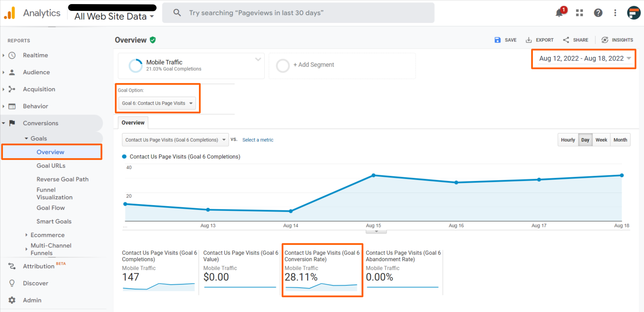Image resolution: width=644 pixels, height=312 pixels.
Task: Click the blue metric legend dot
Action: click(124, 156)
